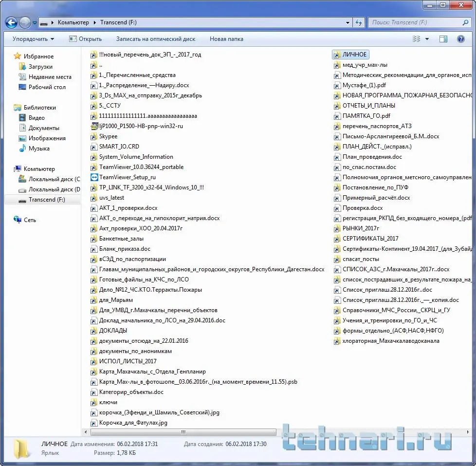Click the horizontal scrollbar thumb
This screenshot has width=476, height=466.
(x=183, y=432)
